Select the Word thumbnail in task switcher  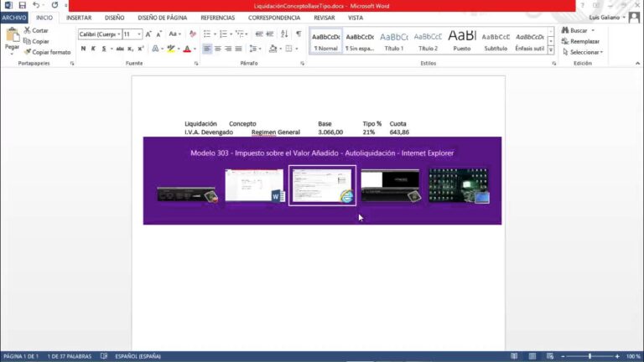pos(255,185)
